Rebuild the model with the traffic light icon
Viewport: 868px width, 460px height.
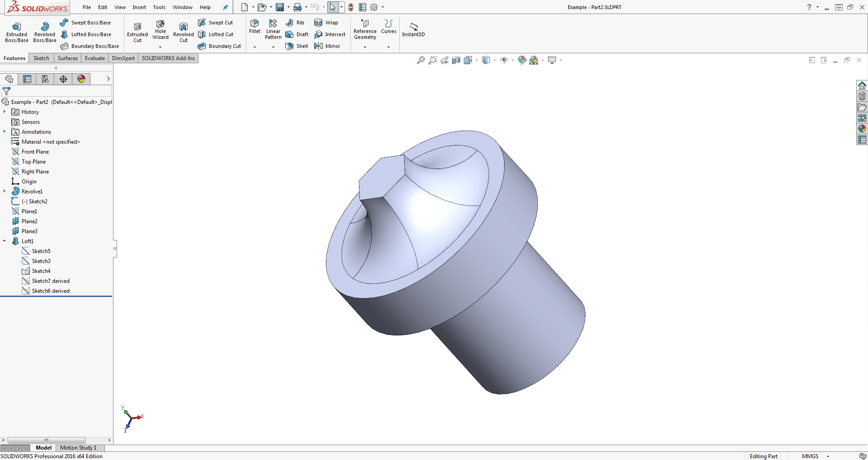coord(351,7)
